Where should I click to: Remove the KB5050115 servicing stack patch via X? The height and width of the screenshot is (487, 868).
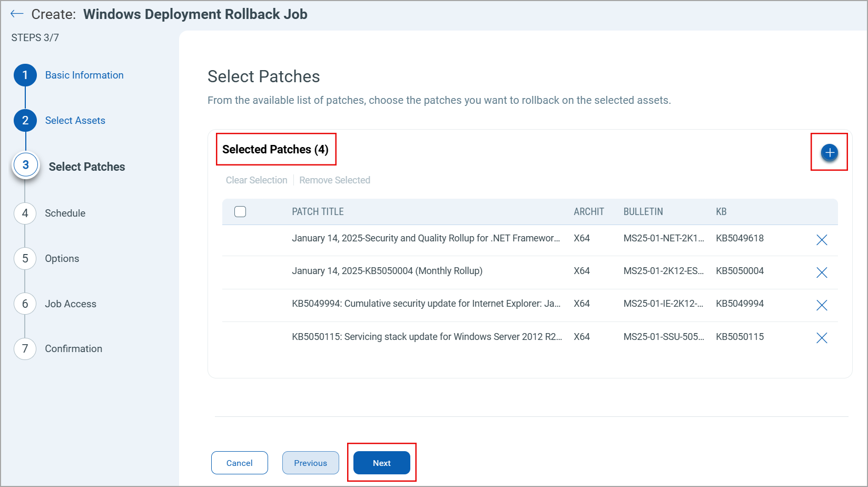coord(822,338)
